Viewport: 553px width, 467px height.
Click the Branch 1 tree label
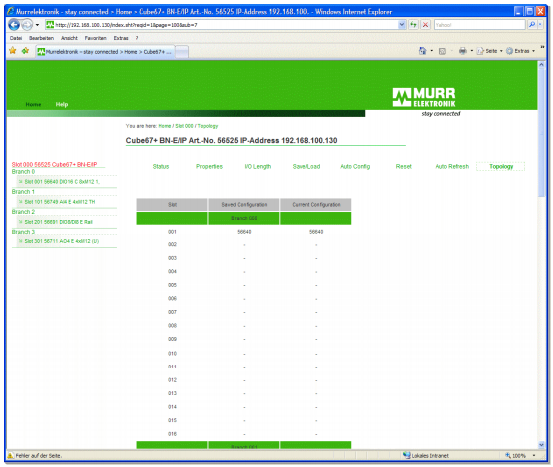(23, 192)
